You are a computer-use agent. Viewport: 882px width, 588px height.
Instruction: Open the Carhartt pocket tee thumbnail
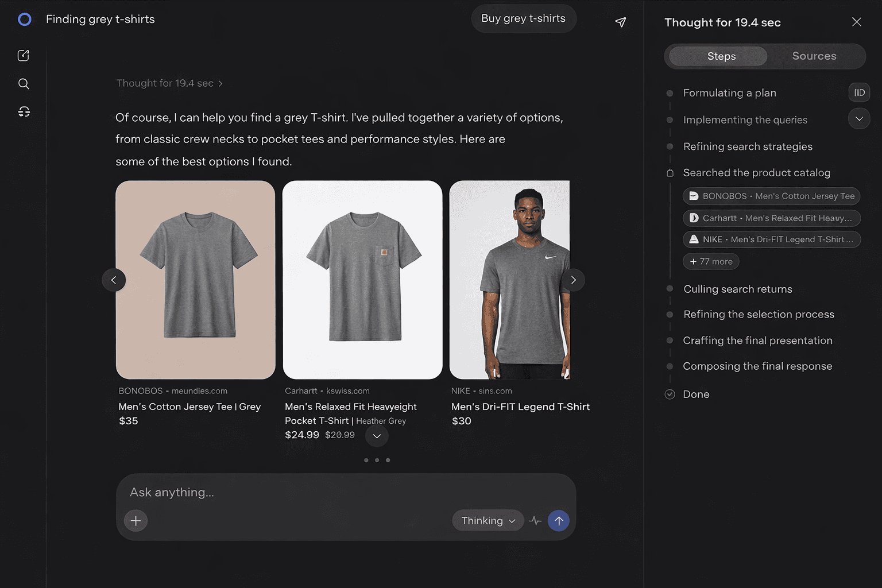click(362, 280)
